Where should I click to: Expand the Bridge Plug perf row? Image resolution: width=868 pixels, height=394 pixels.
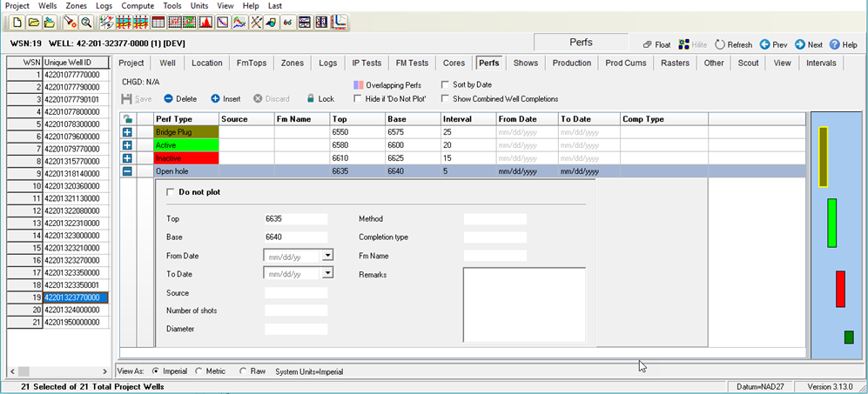pos(127,132)
